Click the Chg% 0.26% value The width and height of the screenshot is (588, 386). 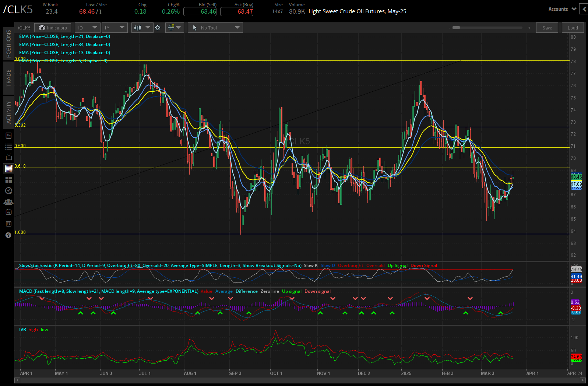coord(171,11)
